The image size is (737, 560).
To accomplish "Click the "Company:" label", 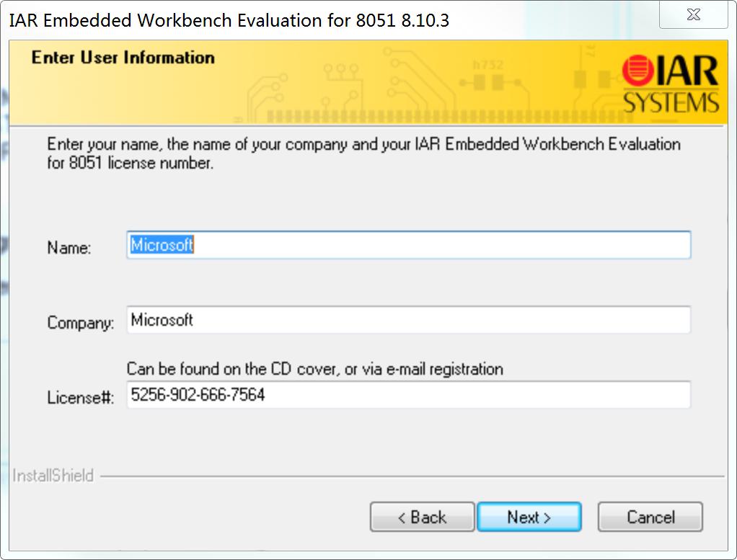I will (x=80, y=323).
